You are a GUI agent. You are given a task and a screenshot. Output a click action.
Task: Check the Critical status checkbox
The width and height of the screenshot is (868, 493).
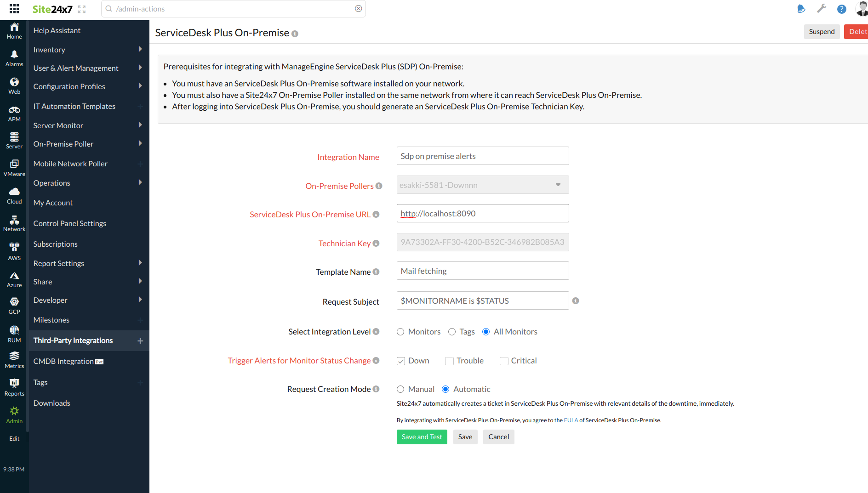[503, 361]
